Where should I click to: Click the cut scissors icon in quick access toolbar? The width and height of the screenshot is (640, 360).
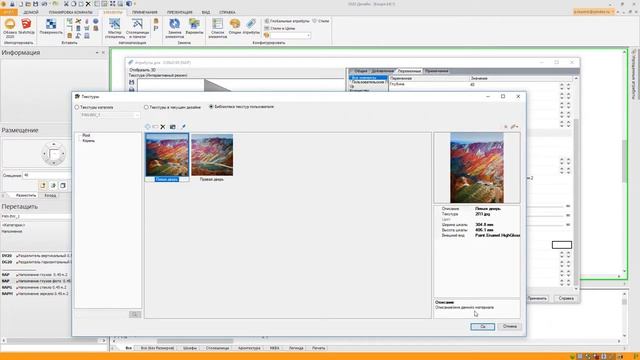click(66, 4)
